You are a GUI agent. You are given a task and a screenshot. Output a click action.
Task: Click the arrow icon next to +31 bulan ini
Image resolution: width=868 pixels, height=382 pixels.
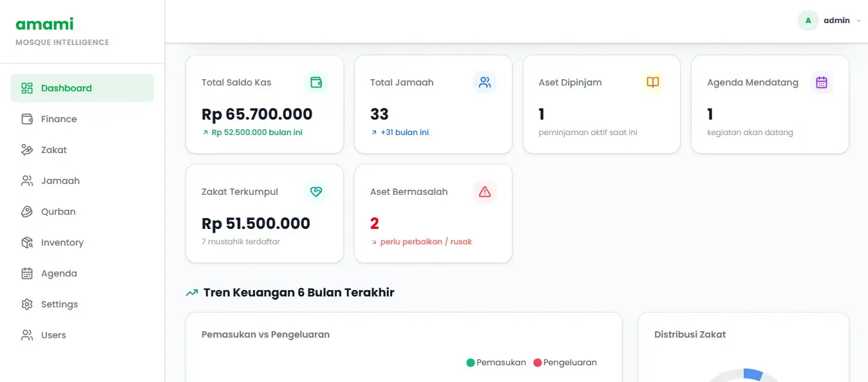(x=374, y=133)
